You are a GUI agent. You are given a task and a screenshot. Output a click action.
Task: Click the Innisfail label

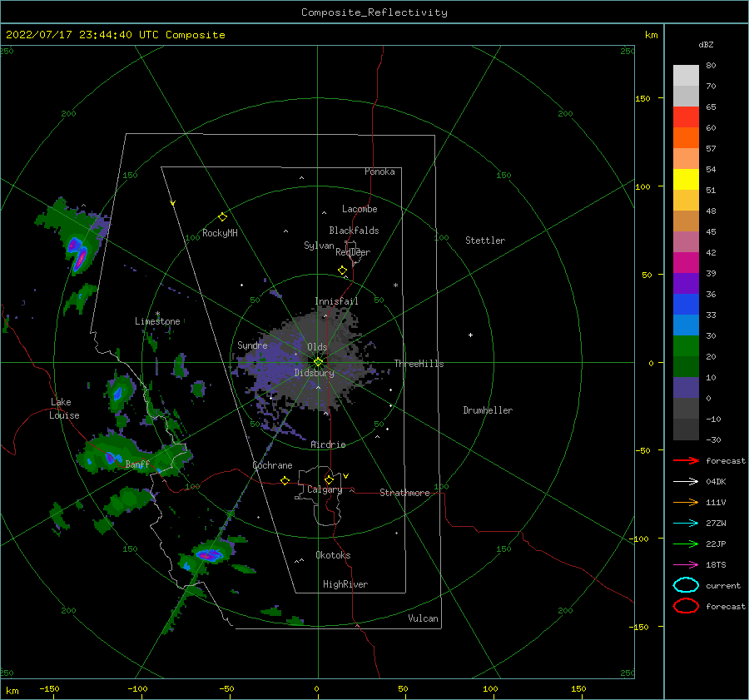coord(336,301)
